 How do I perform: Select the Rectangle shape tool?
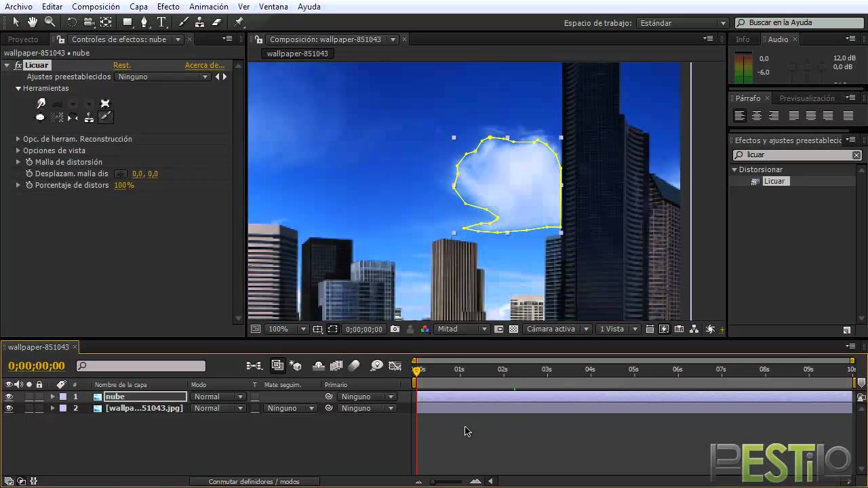click(127, 22)
